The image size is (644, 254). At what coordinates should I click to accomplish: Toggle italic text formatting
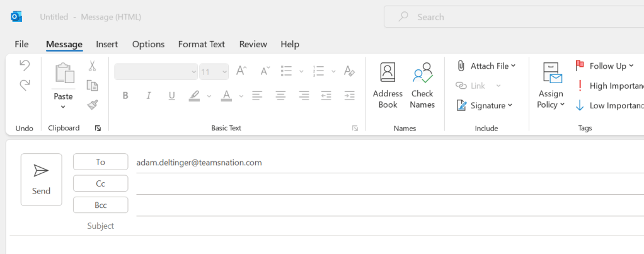[x=149, y=96]
